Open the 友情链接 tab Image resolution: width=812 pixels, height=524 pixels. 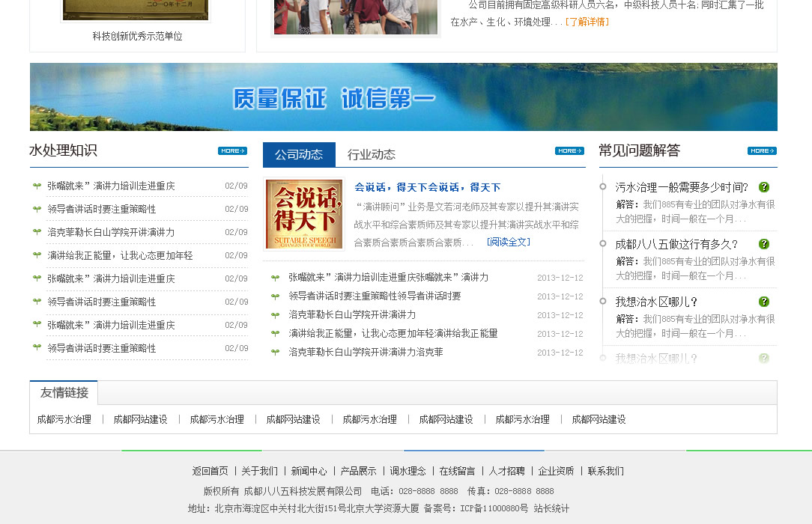(x=64, y=393)
